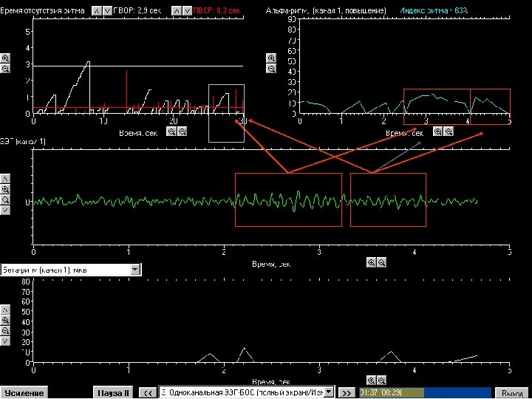Click the Усиление button
Screen dimensions: 532x399
click(24, 393)
